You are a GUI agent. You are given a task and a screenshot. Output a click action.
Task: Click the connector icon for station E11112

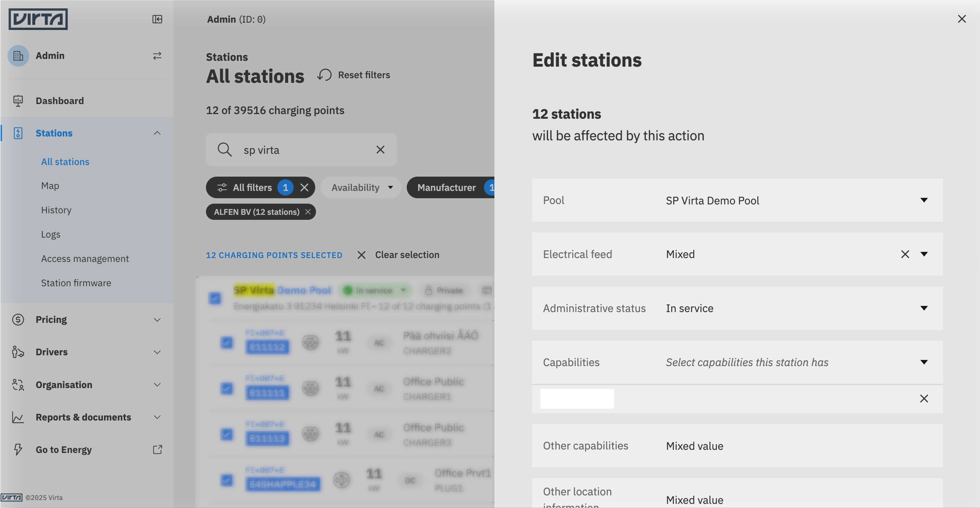click(x=310, y=343)
